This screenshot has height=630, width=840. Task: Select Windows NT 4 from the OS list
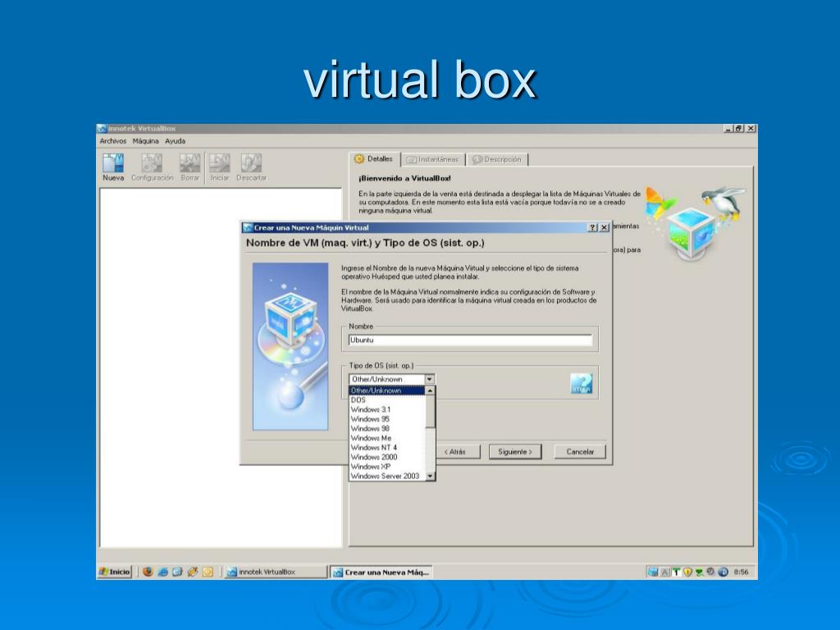pyautogui.click(x=387, y=448)
